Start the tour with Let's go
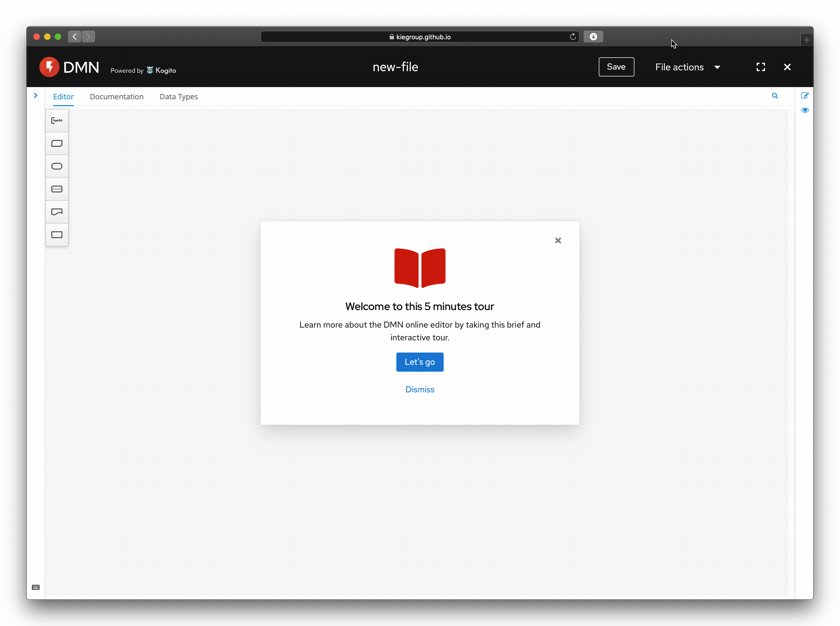840x626 pixels. point(420,362)
